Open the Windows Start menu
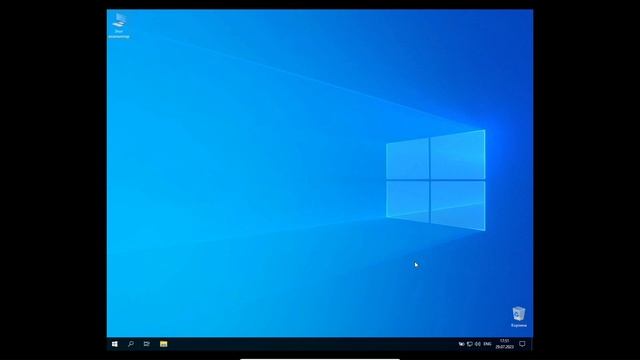This screenshot has width=640, height=360. point(115,344)
